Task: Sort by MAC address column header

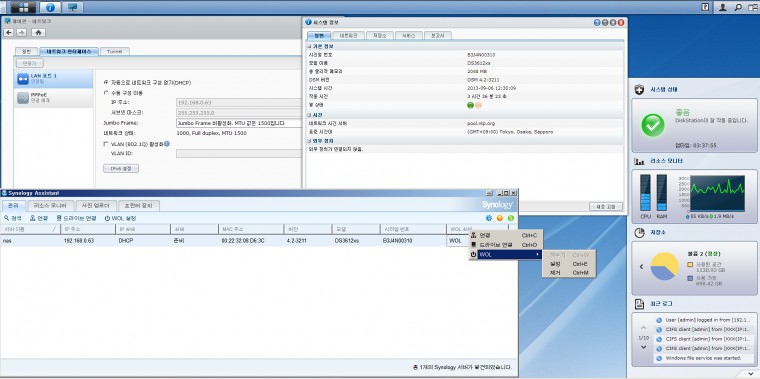Action: [x=251, y=229]
